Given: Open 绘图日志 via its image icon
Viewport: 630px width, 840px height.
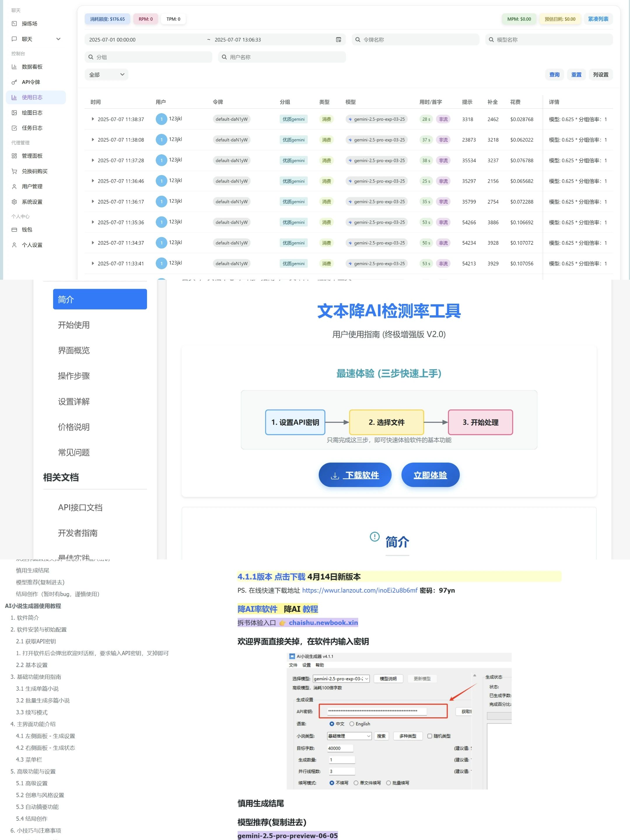Looking at the screenshot, I should tap(14, 113).
